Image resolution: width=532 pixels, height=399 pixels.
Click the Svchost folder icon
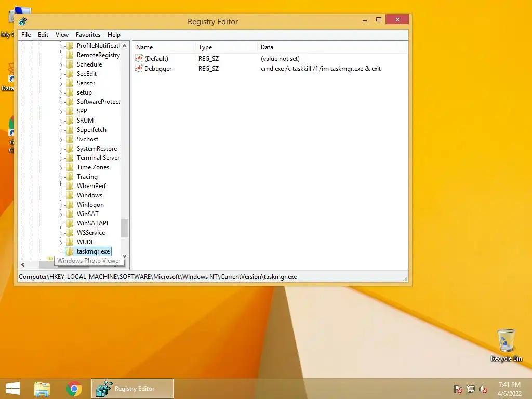(x=70, y=139)
